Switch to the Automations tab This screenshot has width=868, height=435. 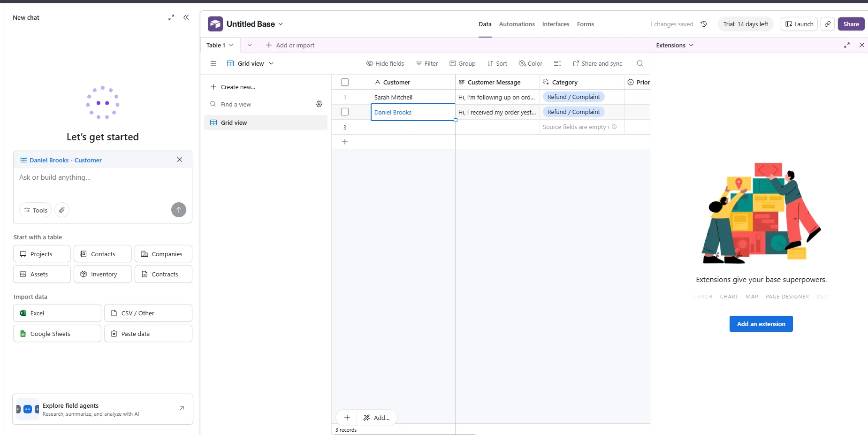(517, 24)
